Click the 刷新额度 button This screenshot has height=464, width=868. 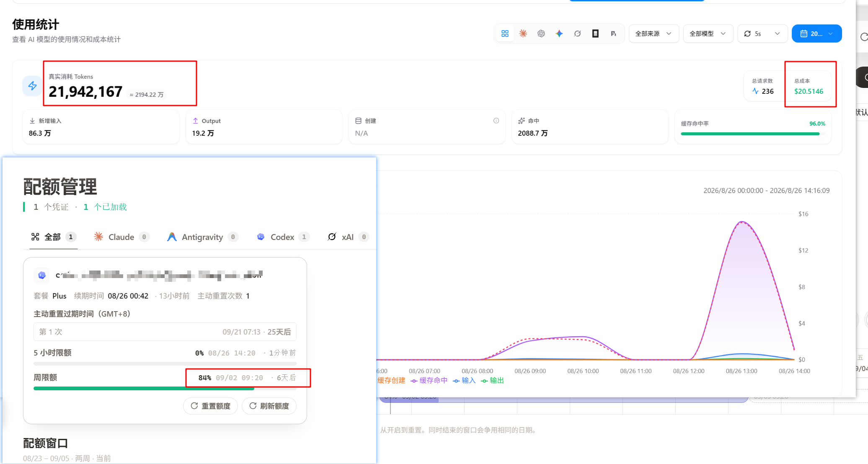click(269, 406)
